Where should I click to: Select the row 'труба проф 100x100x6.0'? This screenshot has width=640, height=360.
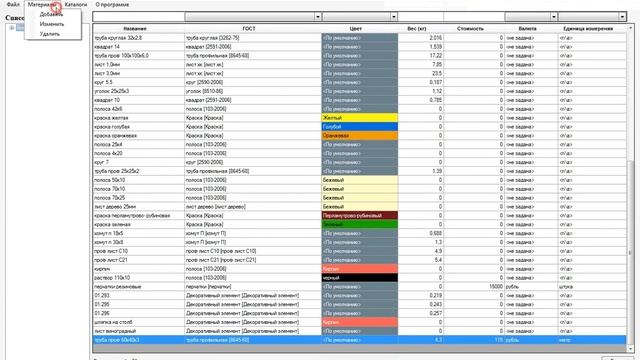tap(360, 56)
